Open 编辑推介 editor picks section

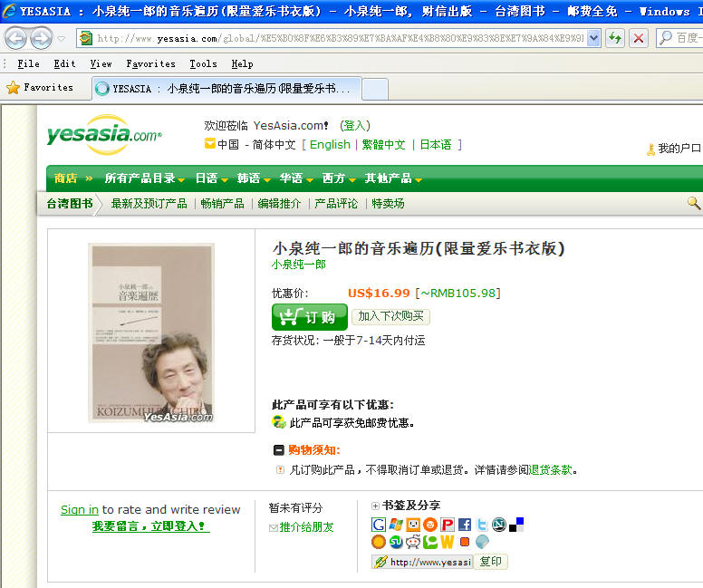[279, 204]
